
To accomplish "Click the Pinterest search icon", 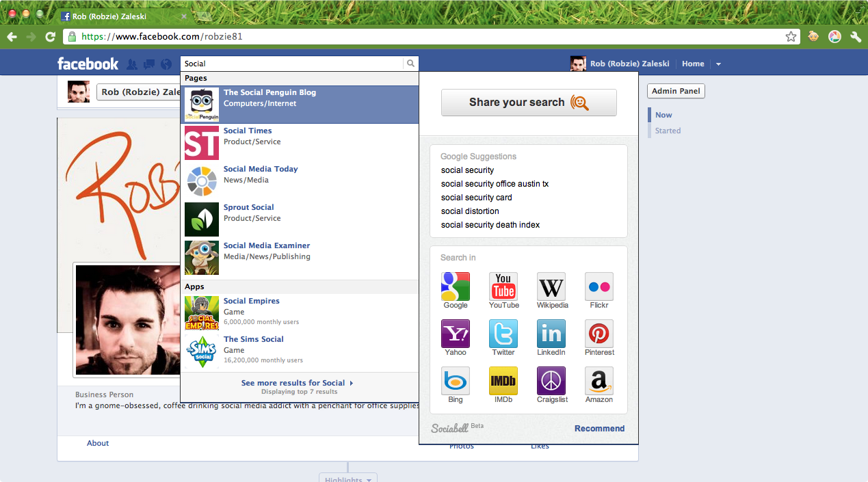I will tap(599, 334).
